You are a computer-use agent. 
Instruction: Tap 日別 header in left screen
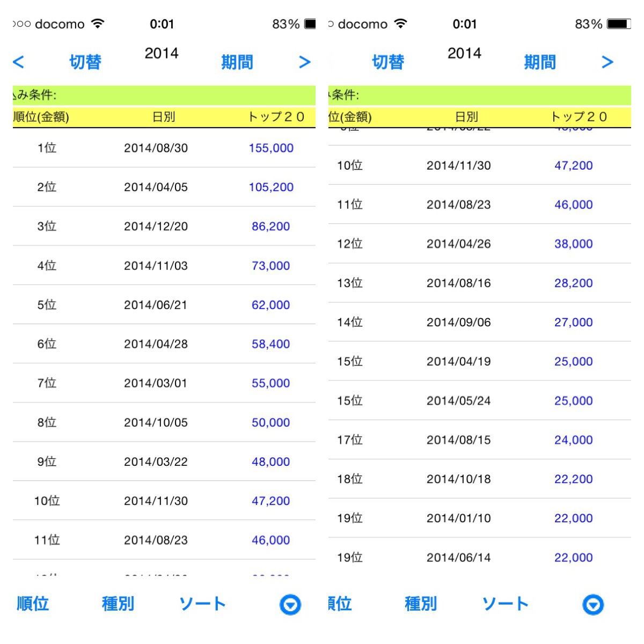point(164,117)
